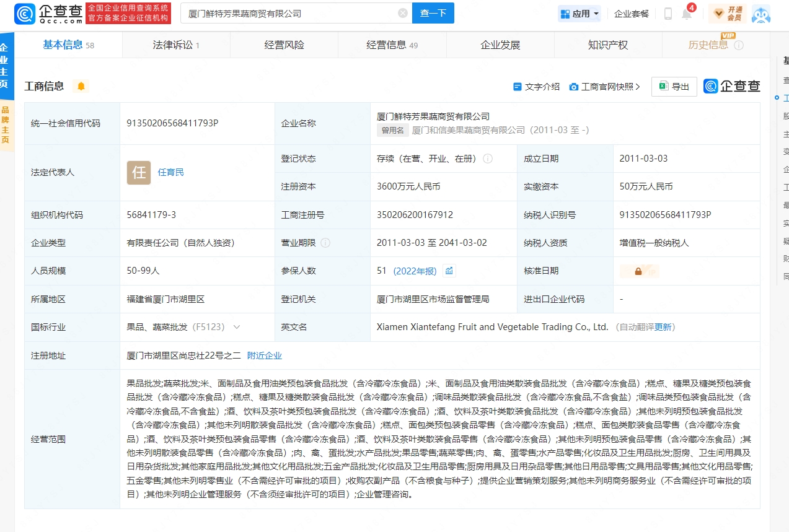Click the info icon beside 登记状态

488,159
